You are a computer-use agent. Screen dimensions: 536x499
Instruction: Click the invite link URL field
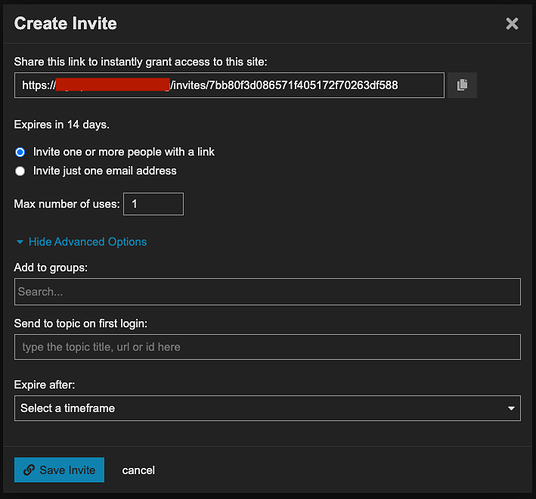(229, 85)
